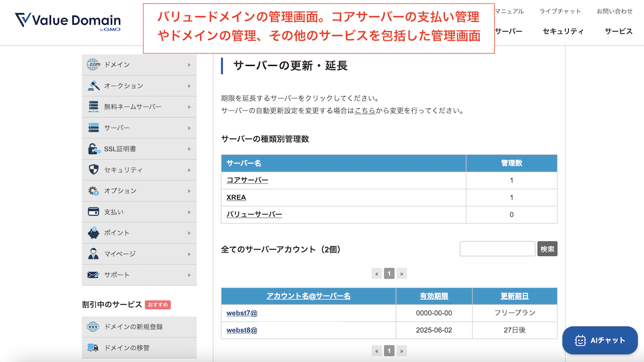Open the お問い合わせ header link

[614, 11]
